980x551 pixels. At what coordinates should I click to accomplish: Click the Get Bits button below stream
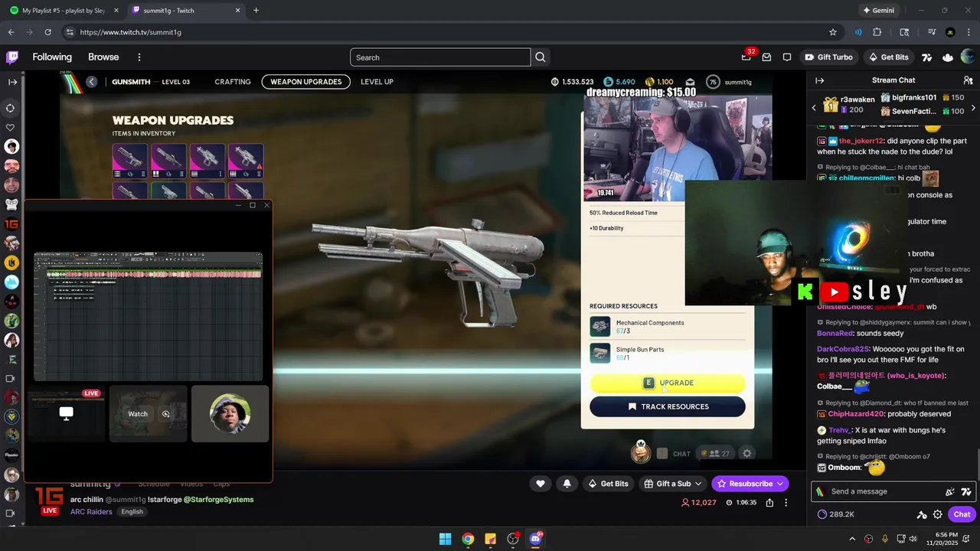click(x=608, y=484)
